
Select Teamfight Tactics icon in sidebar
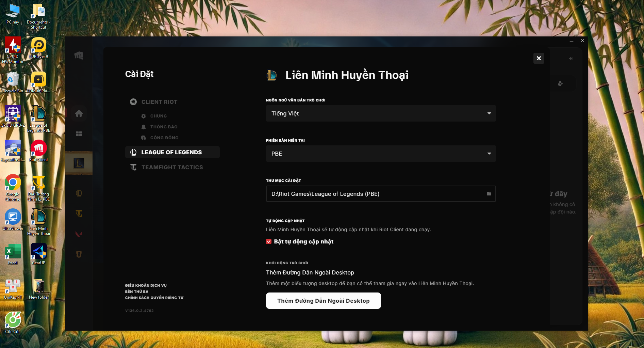coord(79,213)
